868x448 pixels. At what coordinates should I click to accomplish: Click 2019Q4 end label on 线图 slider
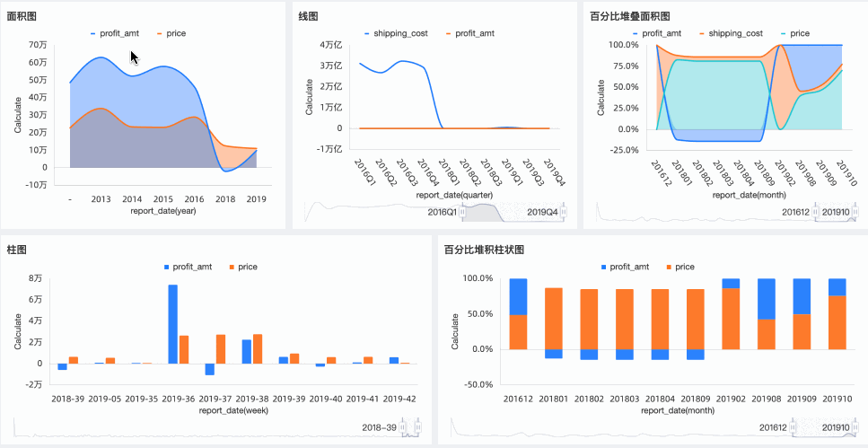542,212
